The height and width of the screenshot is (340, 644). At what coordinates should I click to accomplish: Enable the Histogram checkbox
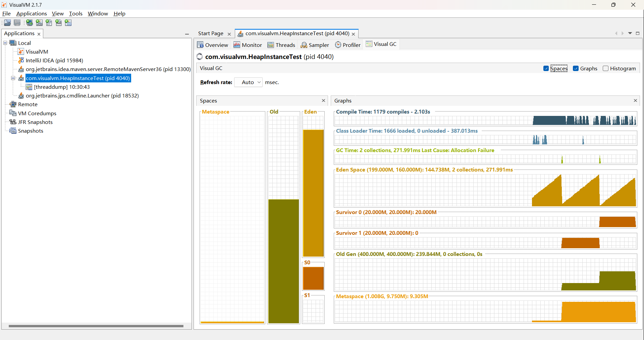605,68
